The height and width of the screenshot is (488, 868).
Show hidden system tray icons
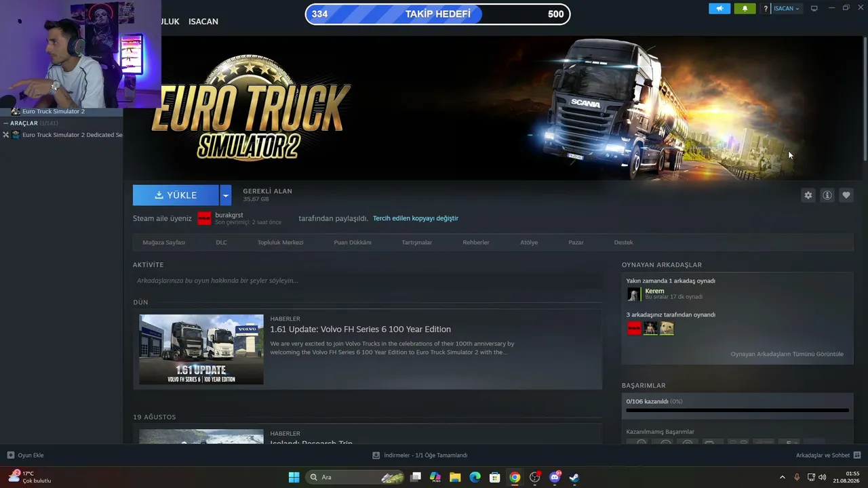pyautogui.click(x=783, y=477)
